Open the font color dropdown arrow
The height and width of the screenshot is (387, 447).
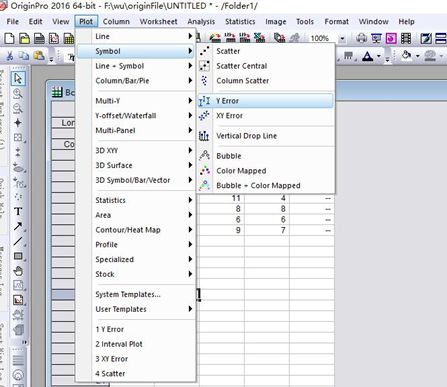379,56
